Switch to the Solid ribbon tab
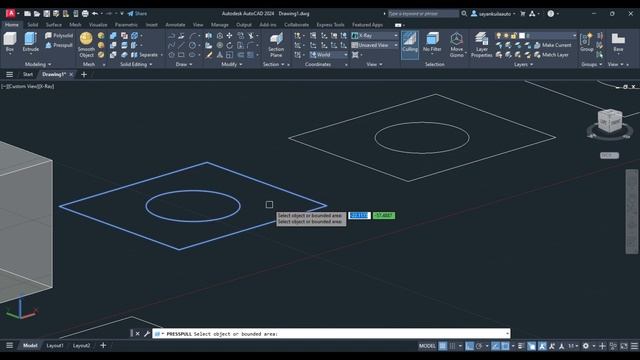Image resolution: width=640 pixels, height=360 pixels. (x=33, y=25)
